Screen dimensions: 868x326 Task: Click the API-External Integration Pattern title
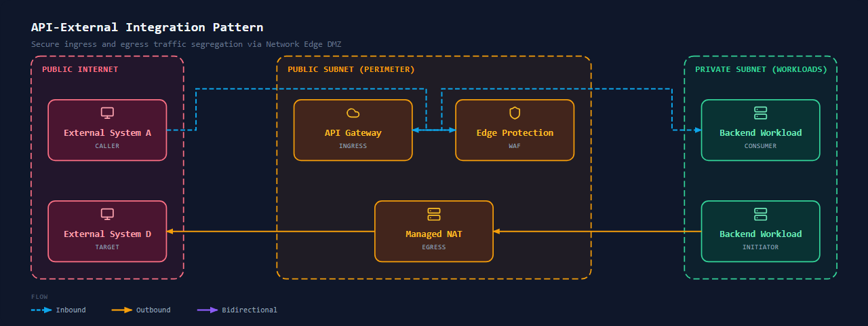click(x=147, y=27)
